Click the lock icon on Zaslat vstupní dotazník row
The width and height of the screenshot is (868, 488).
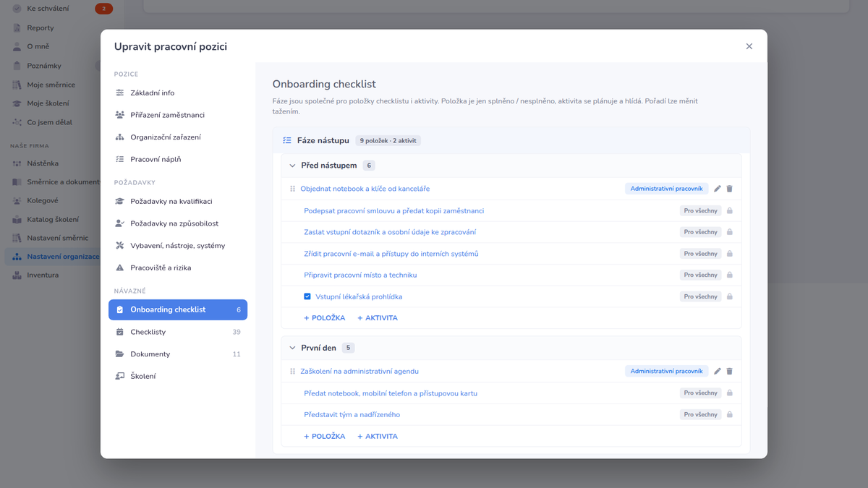click(x=729, y=232)
